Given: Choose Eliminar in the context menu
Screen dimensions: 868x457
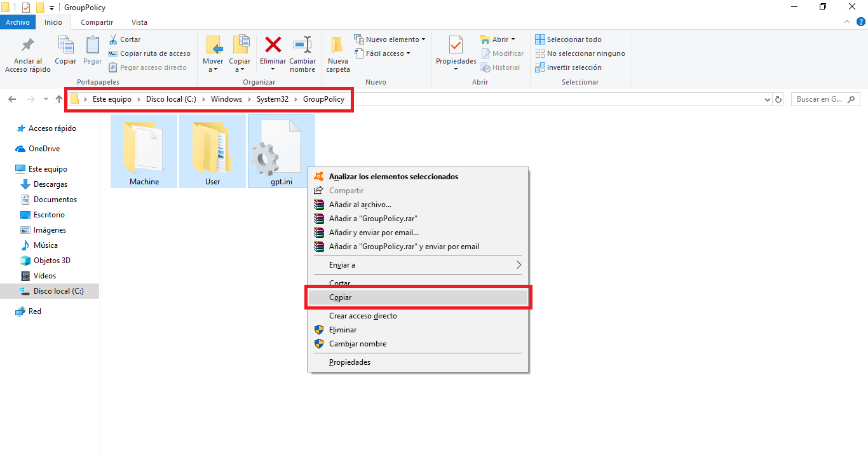Looking at the screenshot, I should pos(418,330).
